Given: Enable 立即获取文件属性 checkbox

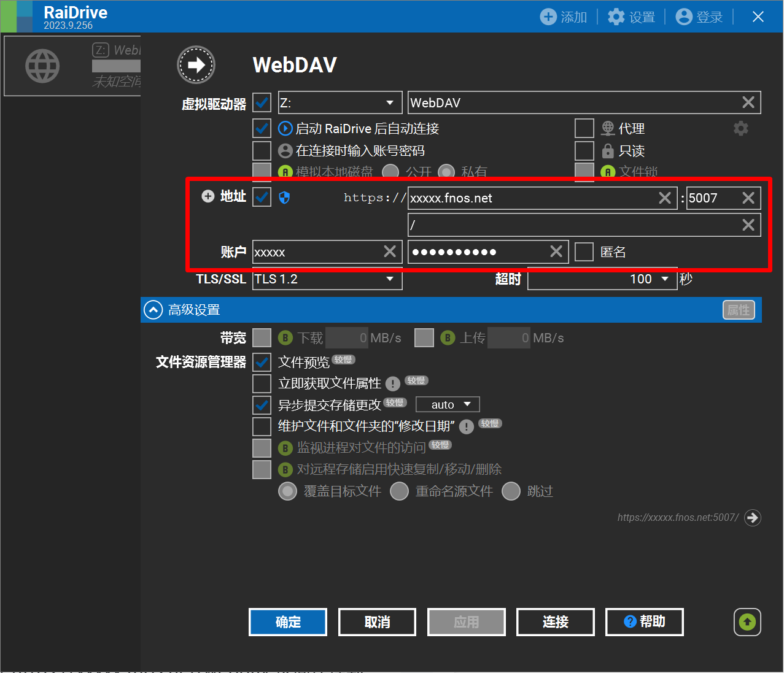Looking at the screenshot, I should click(262, 383).
